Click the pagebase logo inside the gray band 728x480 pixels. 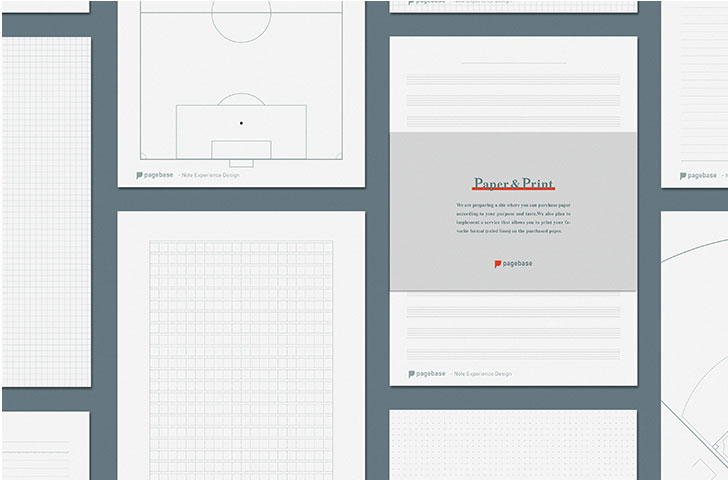click(x=512, y=263)
